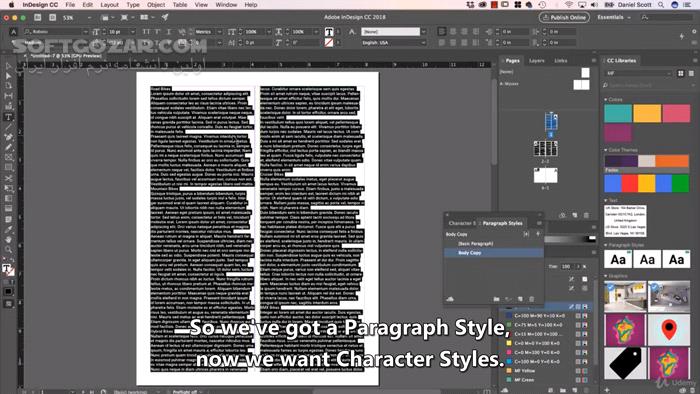
Task: Switch to the Layers tab
Action: tap(537, 60)
